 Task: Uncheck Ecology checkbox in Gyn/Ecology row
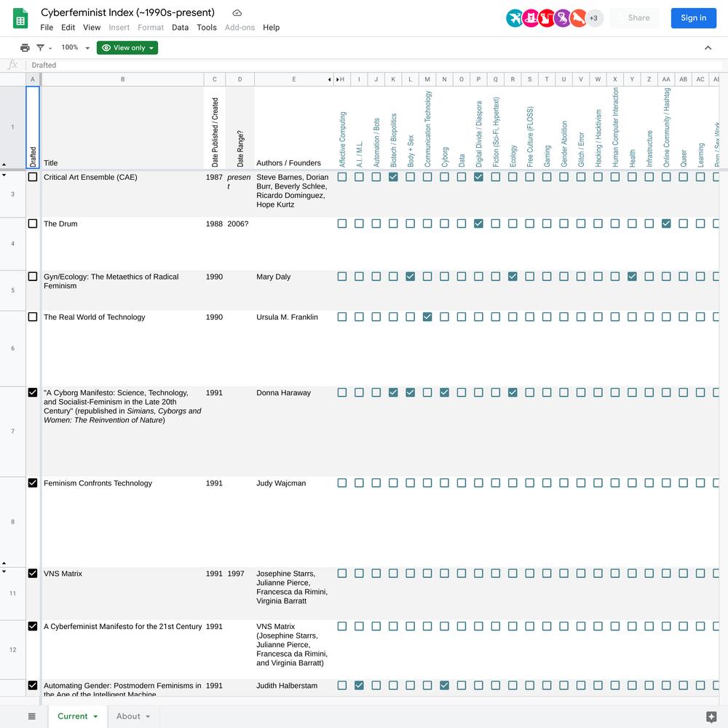tap(513, 276)
